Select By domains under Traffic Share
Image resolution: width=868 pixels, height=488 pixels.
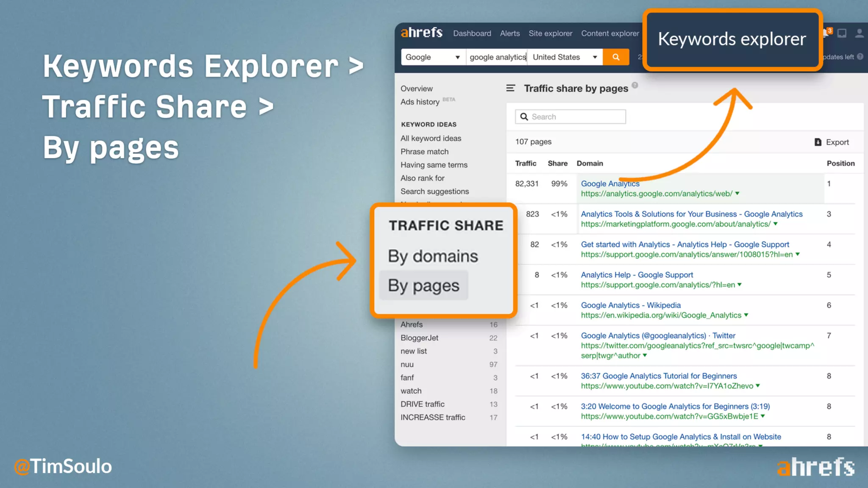[433, 256]
